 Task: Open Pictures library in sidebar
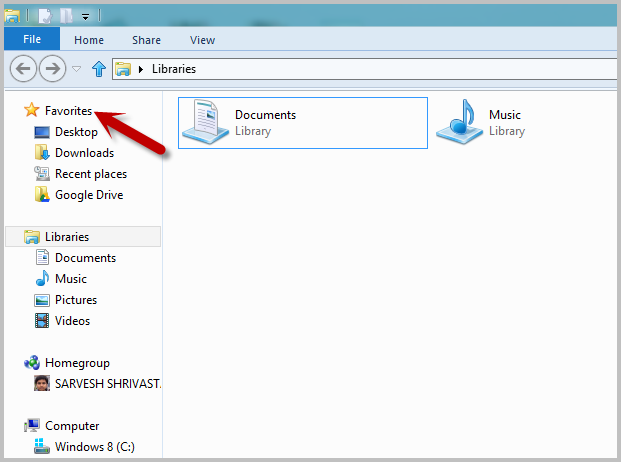click(x=76, y=300)
